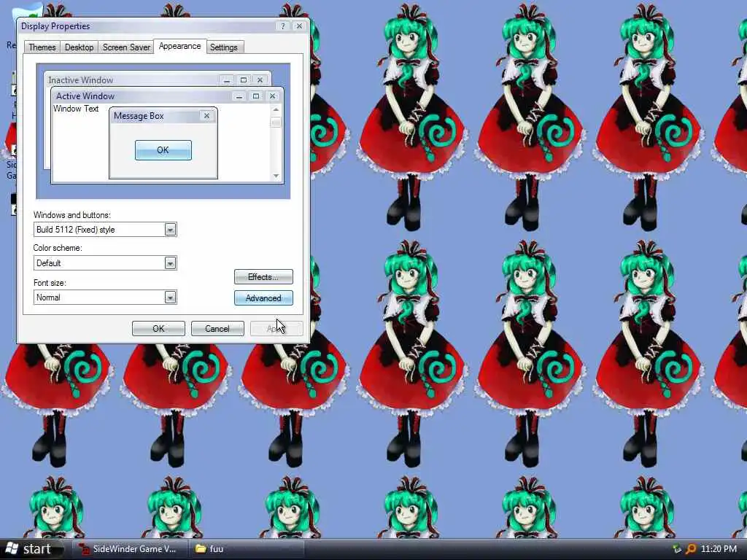Image resolution: width=747 pixels, height=560 pixels.
Task: Switch to SideWinder Game V... taskbar item
Action: coord(130,549)
